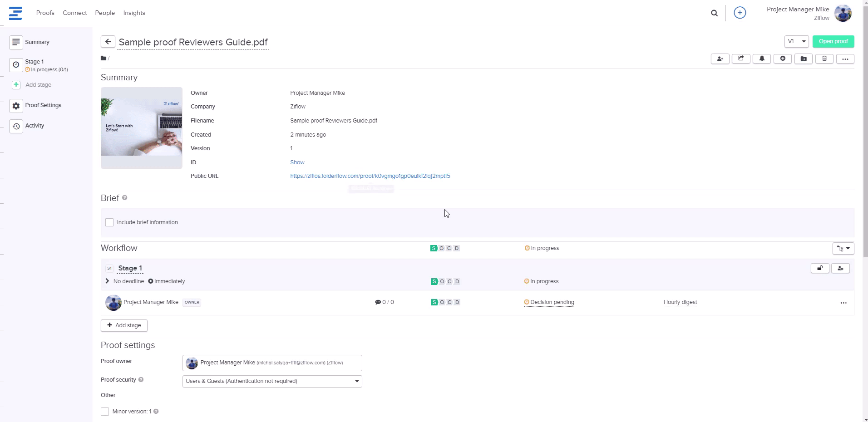Click the Stage 1 reviewer settings icon
Image resolution: width=868 pixels, height=422 pixels.
(840, 268)
